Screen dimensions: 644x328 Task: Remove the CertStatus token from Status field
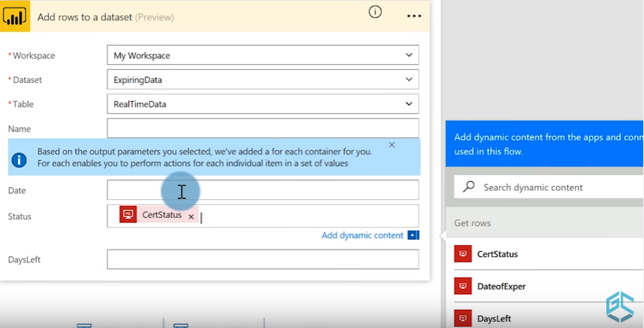[191, 216]
